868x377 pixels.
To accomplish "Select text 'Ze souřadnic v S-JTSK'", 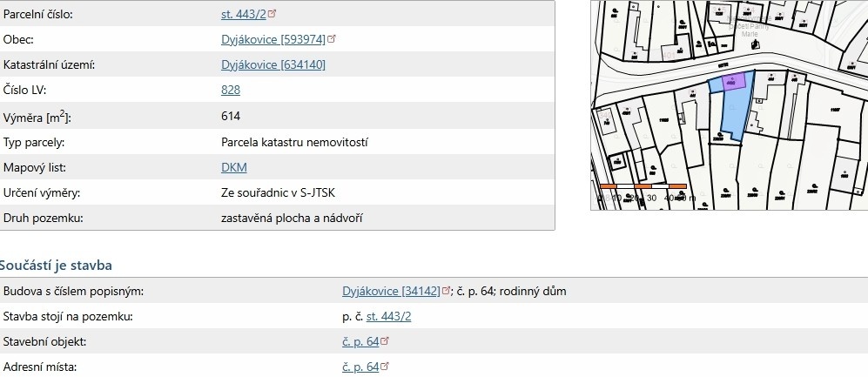I will pyautogui.click(x=278, y=192).
